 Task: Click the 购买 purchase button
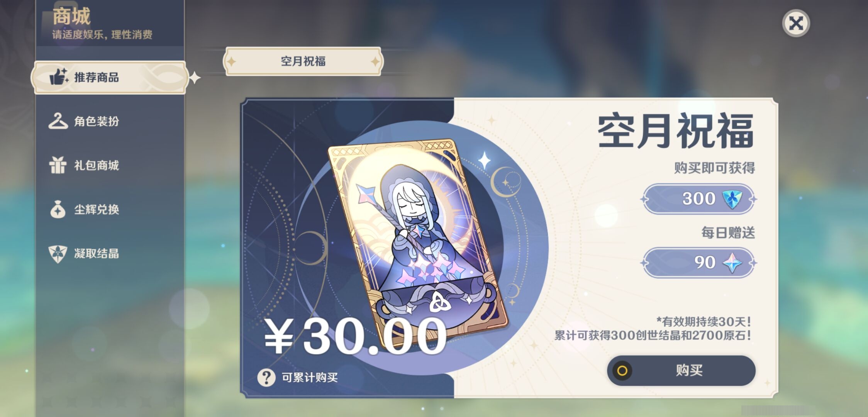pyautogui.click(x=681, y=371)
